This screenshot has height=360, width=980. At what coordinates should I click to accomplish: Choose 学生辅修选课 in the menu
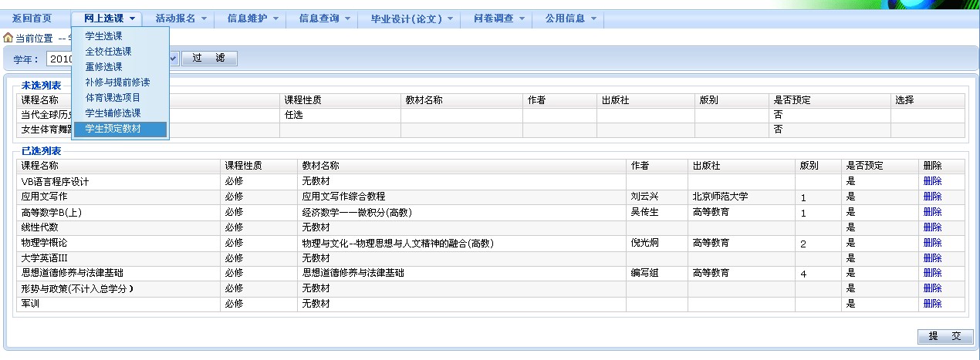(113, 113)
